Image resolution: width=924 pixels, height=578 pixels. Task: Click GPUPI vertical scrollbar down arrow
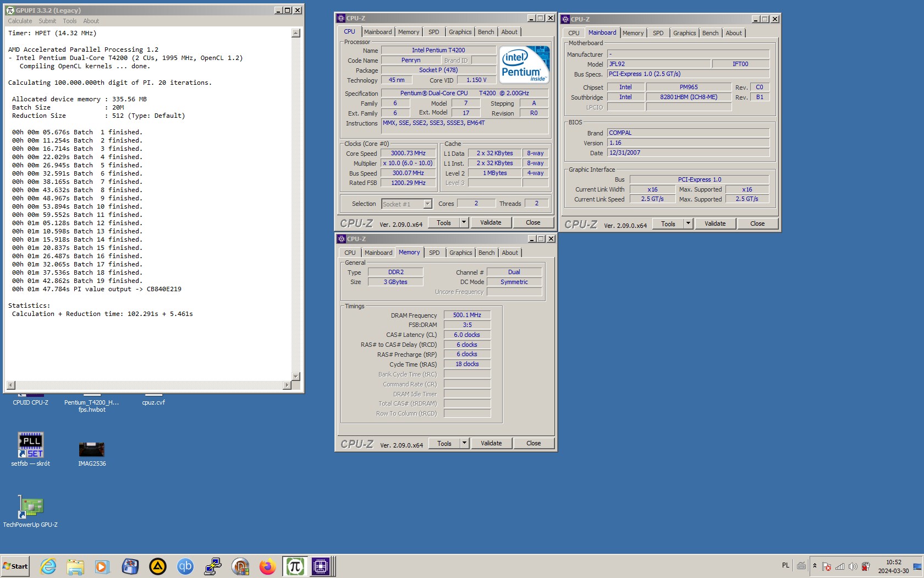pyautogui.click(x=295, y=377)
